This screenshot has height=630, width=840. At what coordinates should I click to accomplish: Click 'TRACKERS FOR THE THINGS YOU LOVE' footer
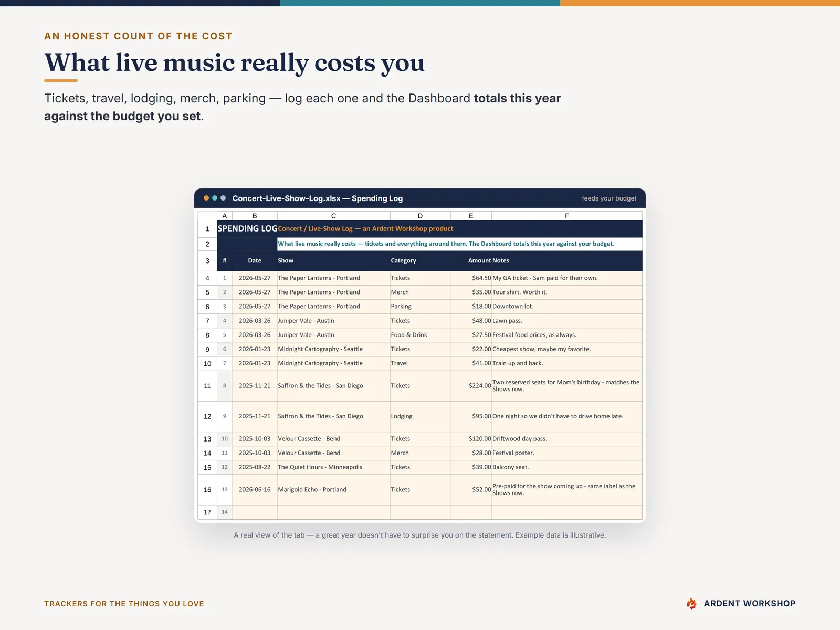(x=124, y=604)
